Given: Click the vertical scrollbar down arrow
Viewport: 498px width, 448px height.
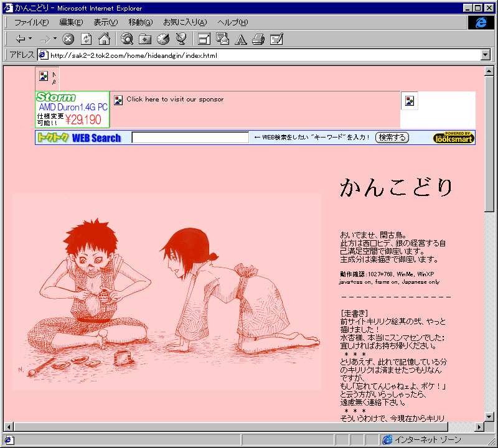Looking at the screenshot, I should [489, 416].
